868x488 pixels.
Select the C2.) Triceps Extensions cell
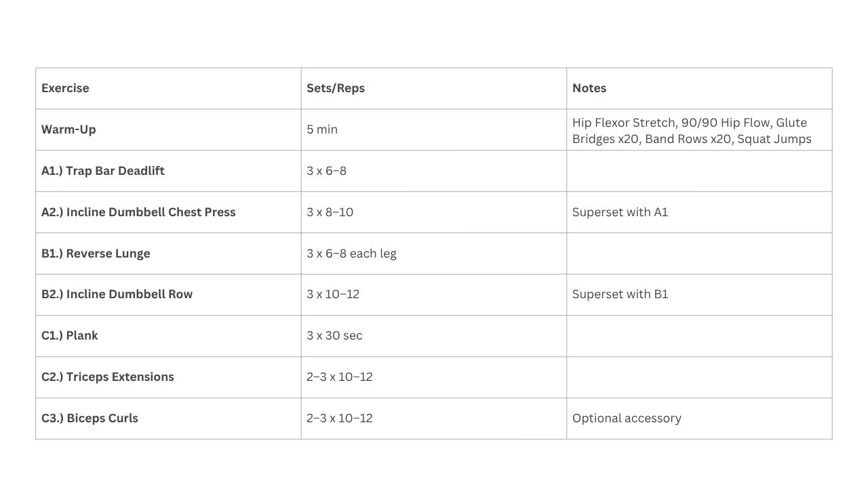[x=108, y=377]
